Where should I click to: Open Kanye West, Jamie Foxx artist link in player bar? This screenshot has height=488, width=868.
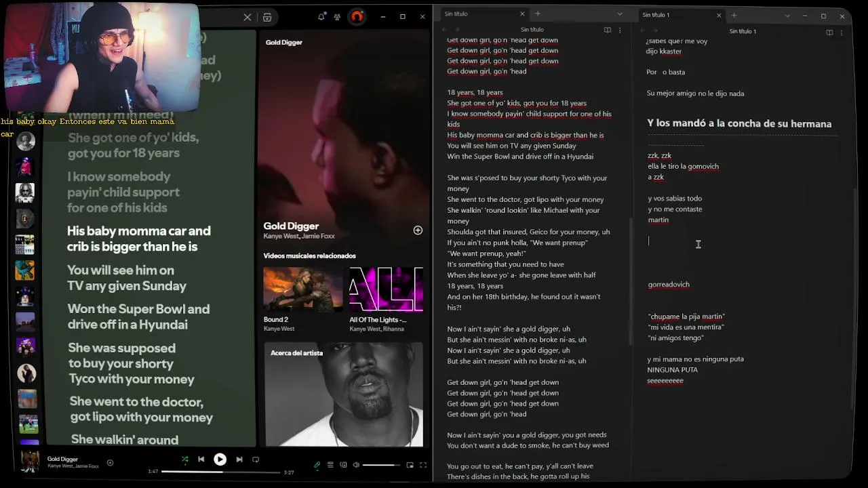tap(73, 466)
